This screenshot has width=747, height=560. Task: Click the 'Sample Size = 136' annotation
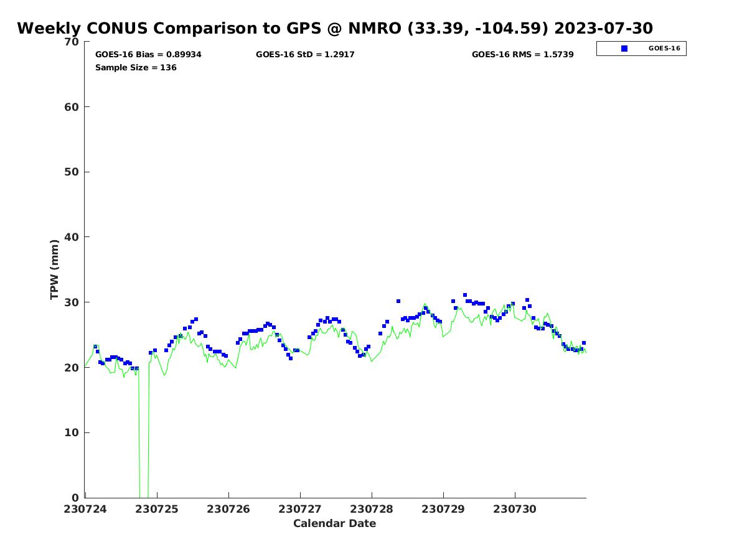pyautogui.click(x=136, y=67)
